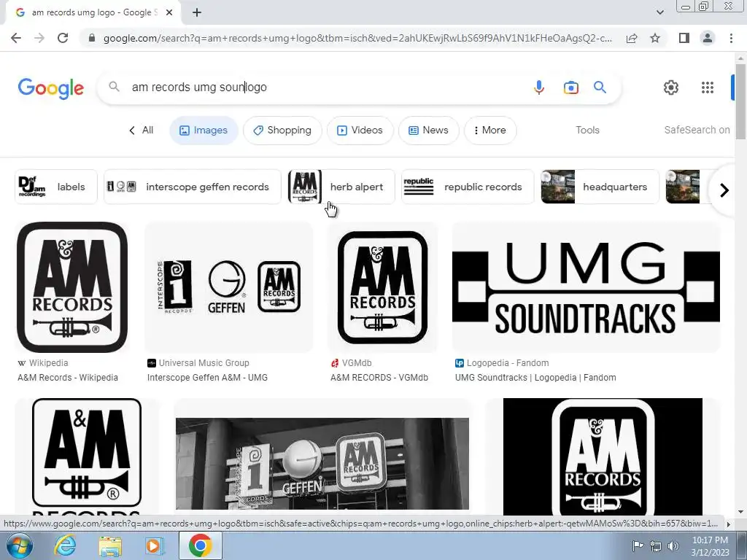Click the network tray icon
The height and width of the screenshot is (560, 747).
tap(656, 546)
